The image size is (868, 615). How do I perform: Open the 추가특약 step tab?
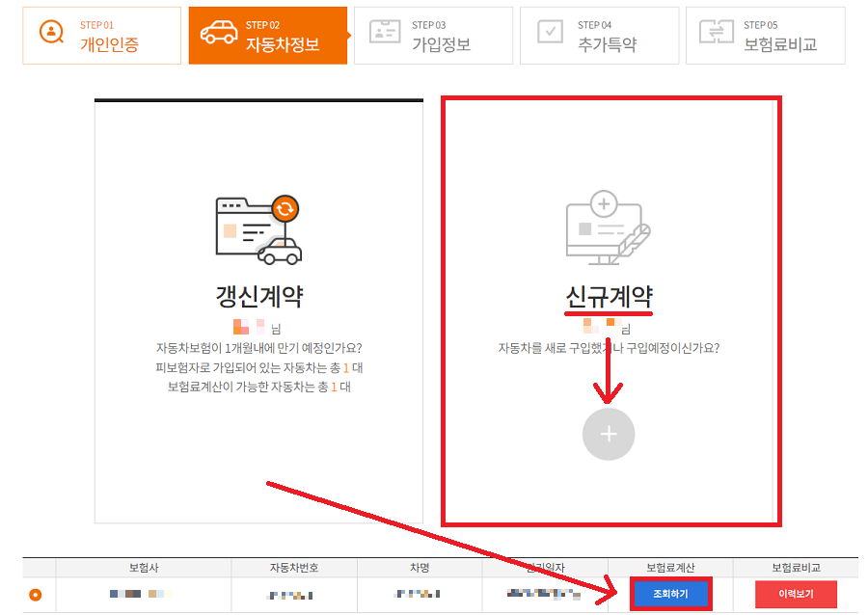click(x=600, y=36)
